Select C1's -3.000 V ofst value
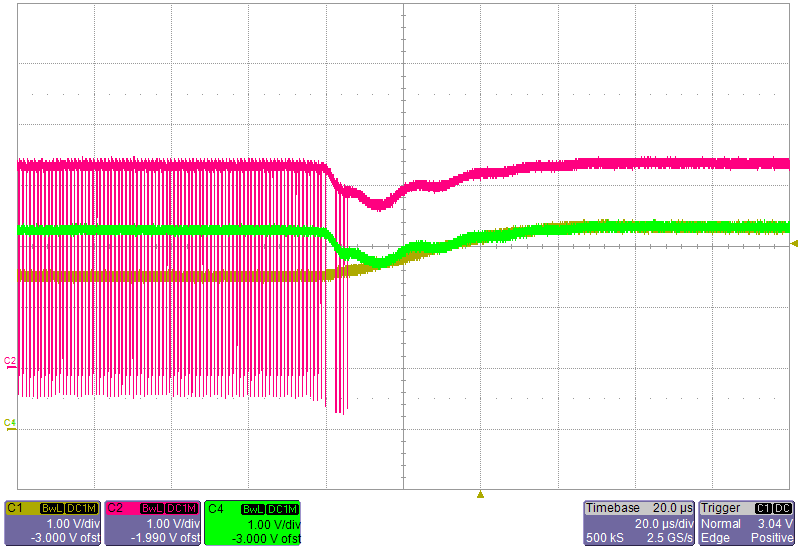Image resolution: width=800 pixels, height=547 pixels. (65, 538)
